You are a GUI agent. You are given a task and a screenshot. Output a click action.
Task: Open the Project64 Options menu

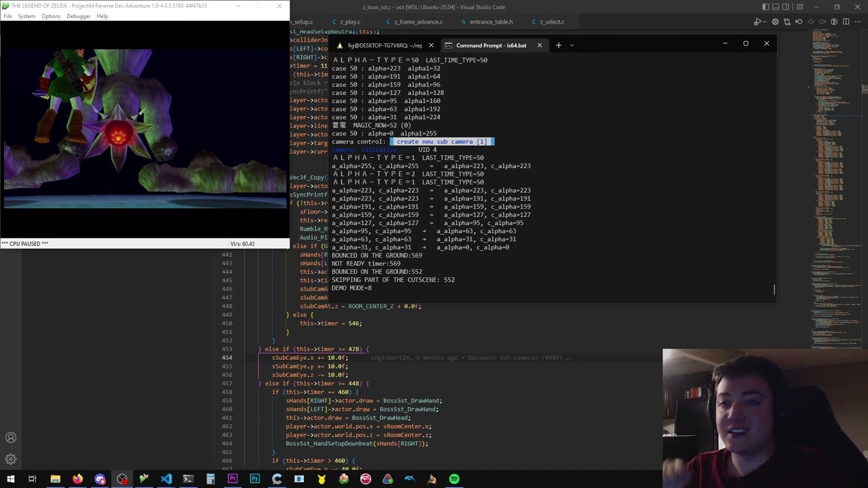click(x=51, y=16)
